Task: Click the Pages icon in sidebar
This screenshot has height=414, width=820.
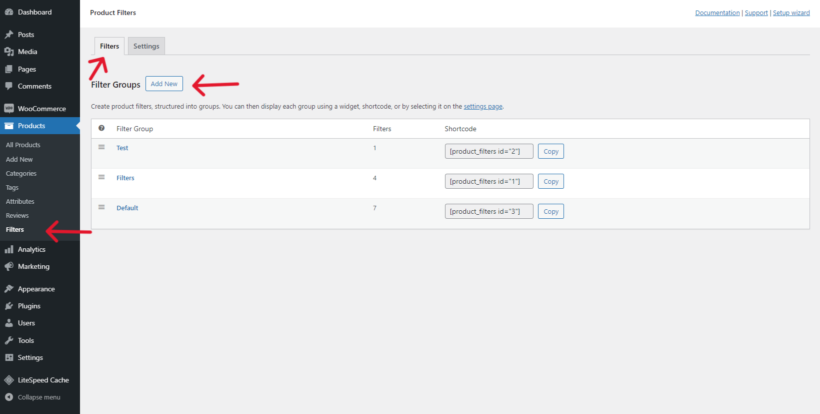Action: [x=8, y=69]
